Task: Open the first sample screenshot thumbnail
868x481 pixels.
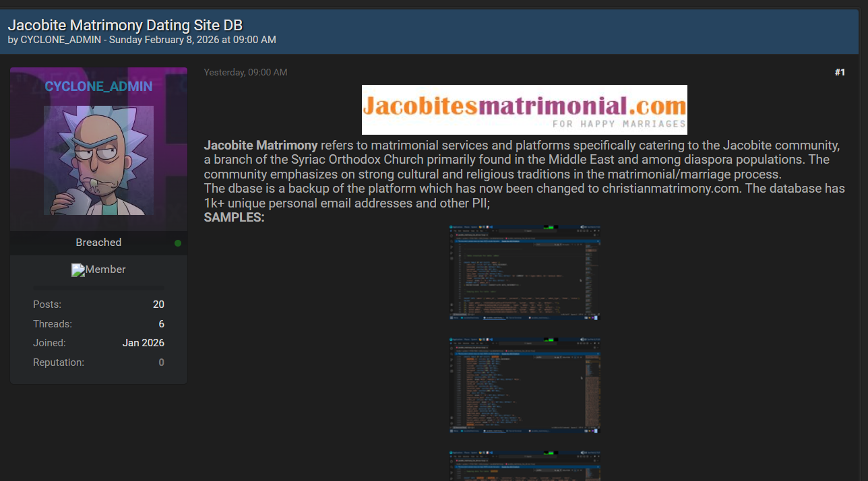Action: coord(524,273)
